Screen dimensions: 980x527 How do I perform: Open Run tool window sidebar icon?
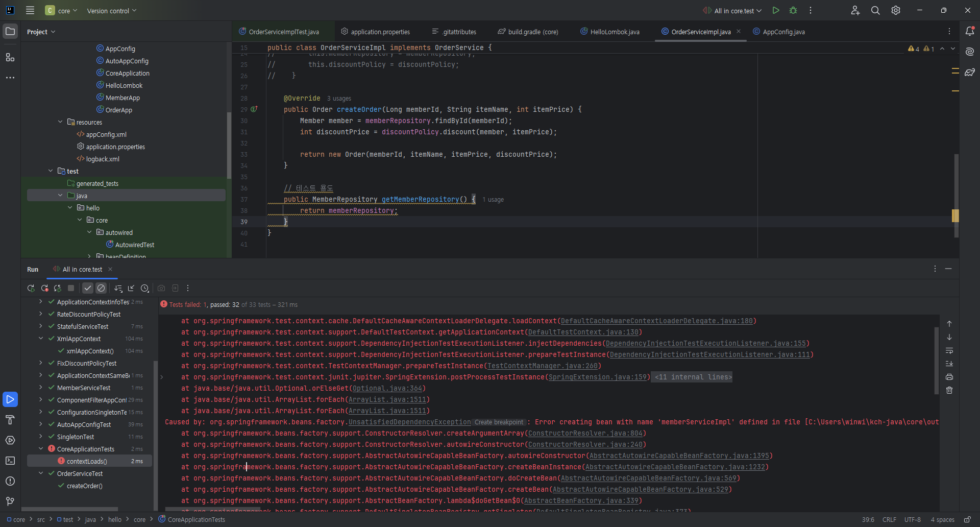[x=10, y=399]
